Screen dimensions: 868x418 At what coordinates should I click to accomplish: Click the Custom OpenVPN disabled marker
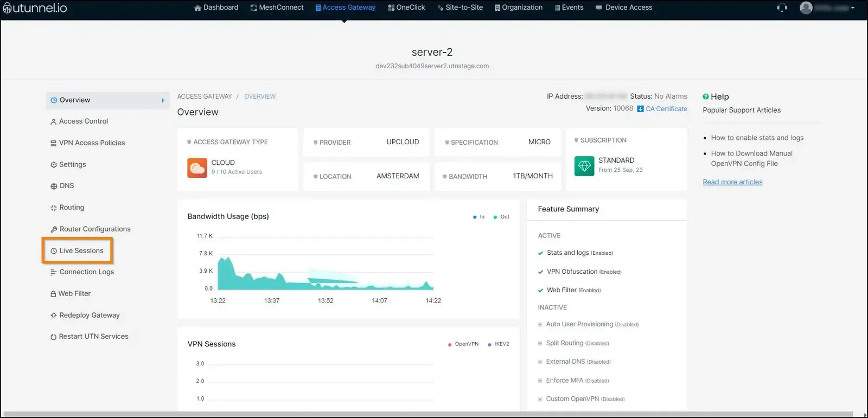point(540,400)
